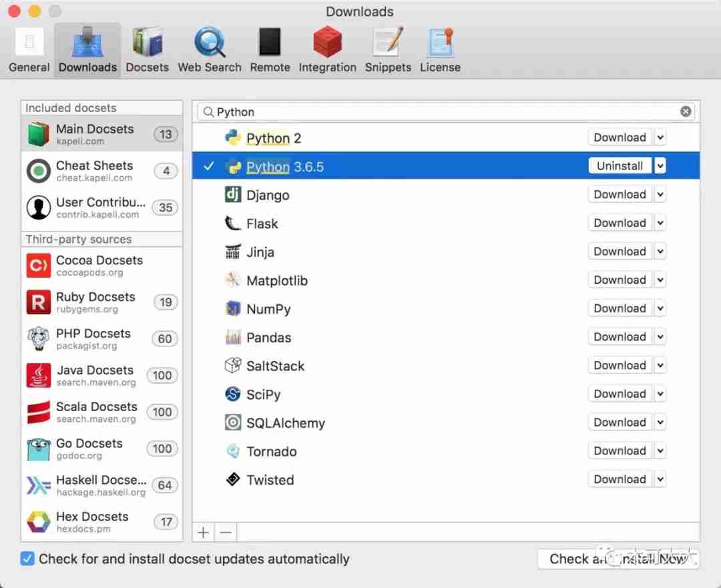
Task: Download the Django docset
Action: 620,194
